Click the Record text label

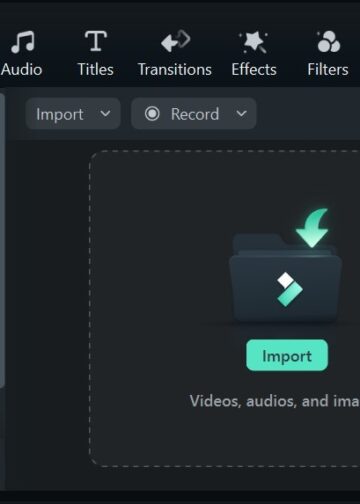[195, 114]
